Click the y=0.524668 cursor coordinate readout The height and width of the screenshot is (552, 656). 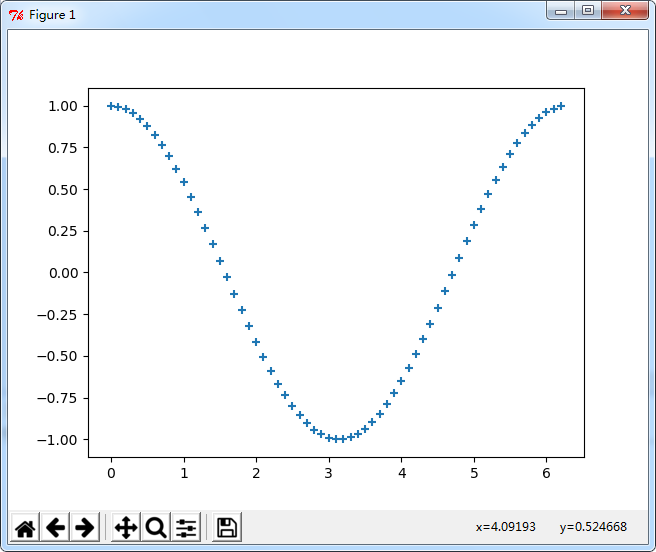[593, 526]
